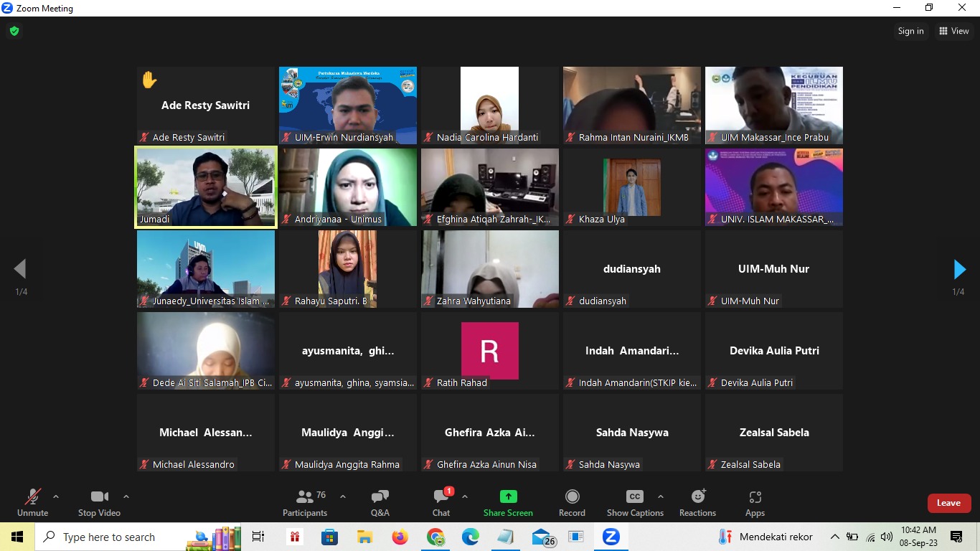Open the Participants panel
The width and height of the screenshot is (980, 551).
tap(305, 502)
